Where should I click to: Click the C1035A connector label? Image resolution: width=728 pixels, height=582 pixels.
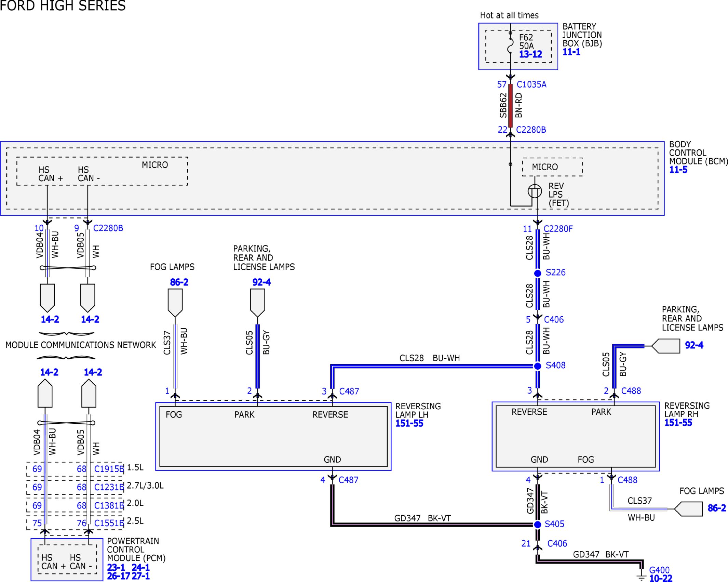point(531,84)
